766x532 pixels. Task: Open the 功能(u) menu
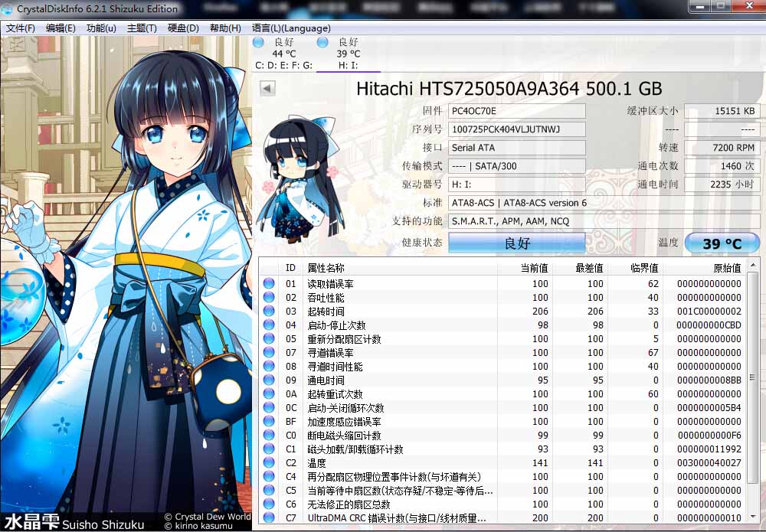coord(101,28)
